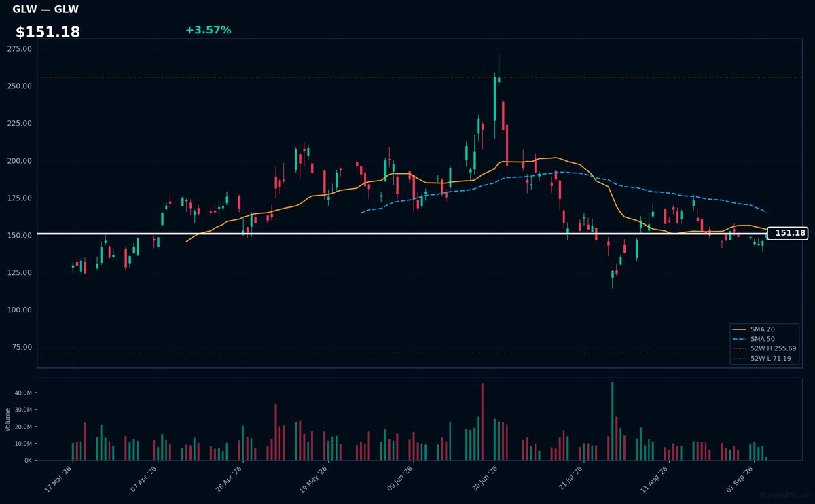Click the 40.0M volume axis label
The width and height of the screenshot is (815, 504).
click(23, 393)
